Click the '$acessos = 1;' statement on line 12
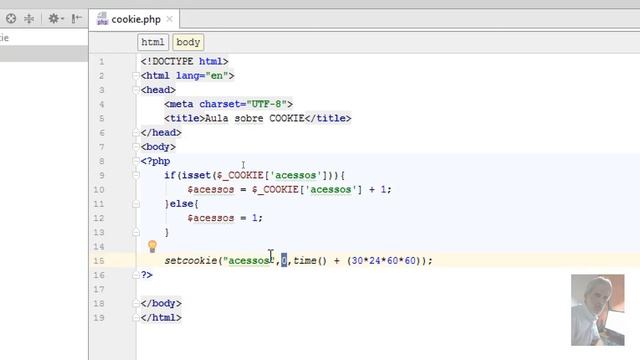 click(225, 218)
